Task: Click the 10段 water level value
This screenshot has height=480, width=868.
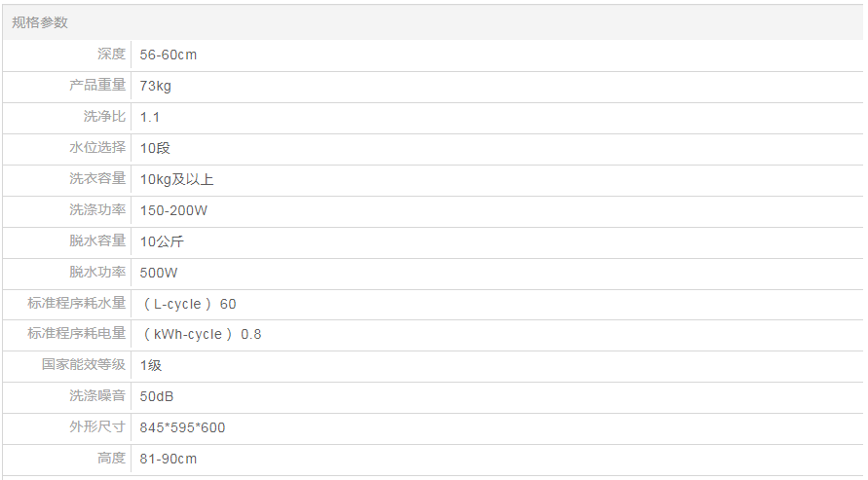Action: coord(155,148)
